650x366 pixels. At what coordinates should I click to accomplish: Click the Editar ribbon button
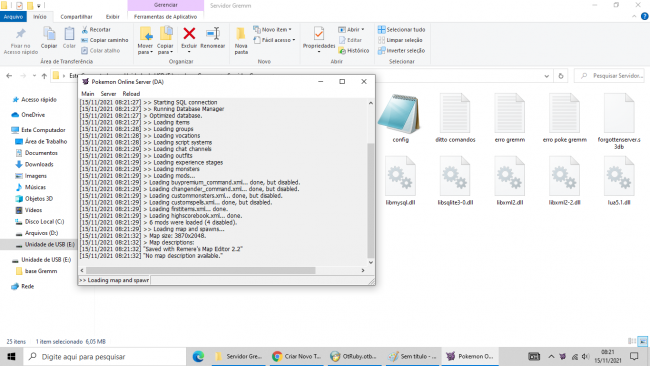click(350, 40)
